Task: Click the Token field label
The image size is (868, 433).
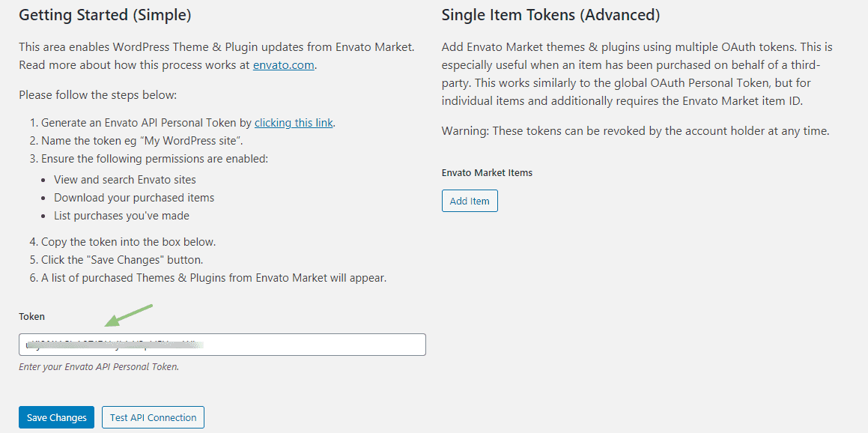Action: pyautogui.click(x=31, y=317)
